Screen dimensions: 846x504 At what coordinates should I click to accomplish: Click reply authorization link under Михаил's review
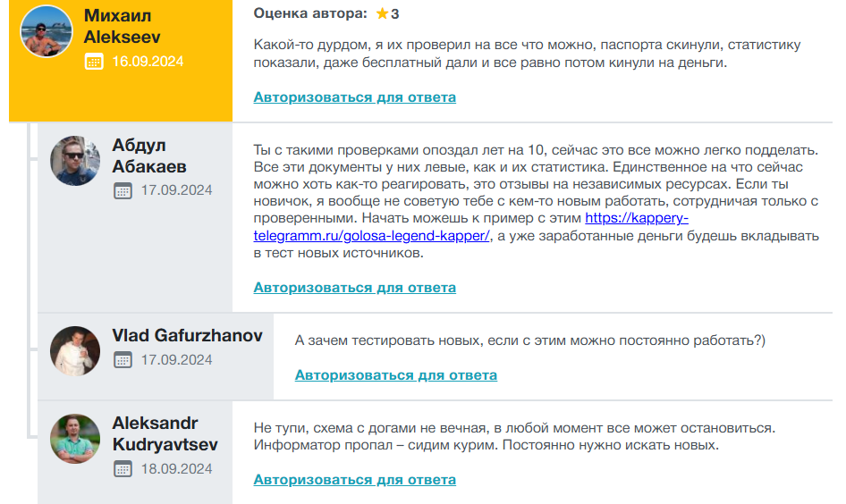point(354,97)
